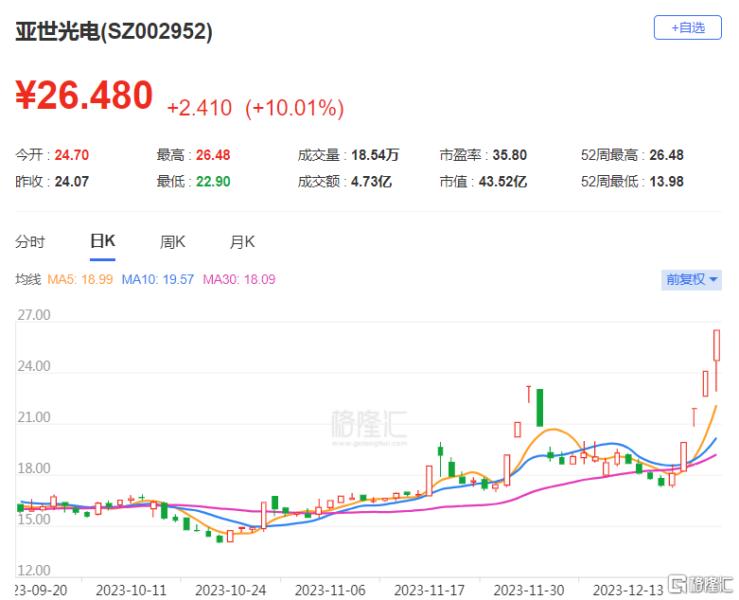This screenshot has width=739, height=600.
Task: Click the MA5: 18.99 indicator label
Action: (x=80, y=279)
